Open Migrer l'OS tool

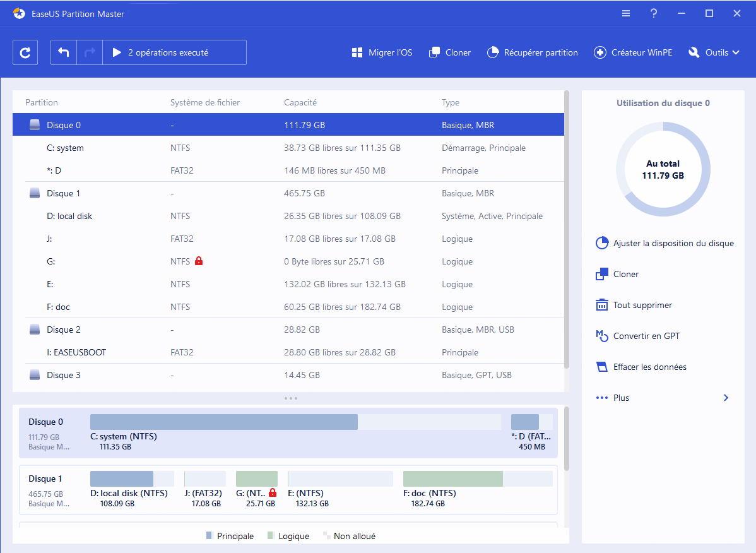[x=382, y=52]
